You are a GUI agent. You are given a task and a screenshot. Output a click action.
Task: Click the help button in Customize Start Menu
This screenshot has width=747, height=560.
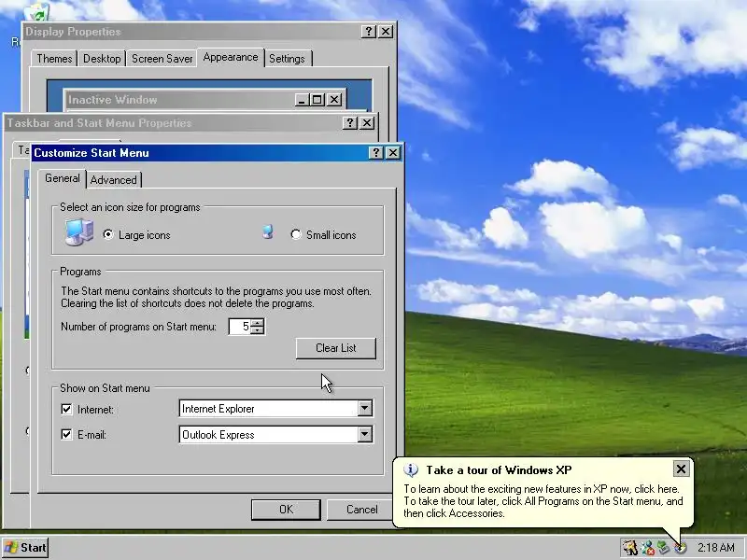pos(375,152)
